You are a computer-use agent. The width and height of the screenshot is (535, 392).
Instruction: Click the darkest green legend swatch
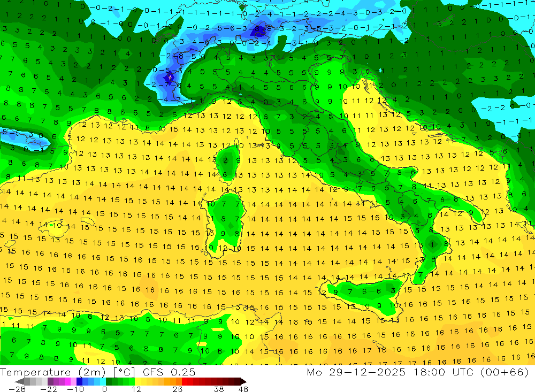click(109, 382)
